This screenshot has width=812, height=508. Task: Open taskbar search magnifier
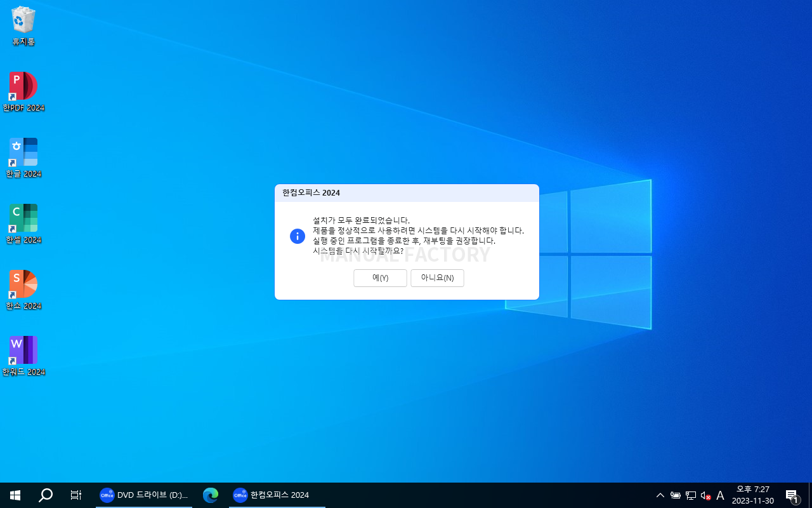[46, 495]
